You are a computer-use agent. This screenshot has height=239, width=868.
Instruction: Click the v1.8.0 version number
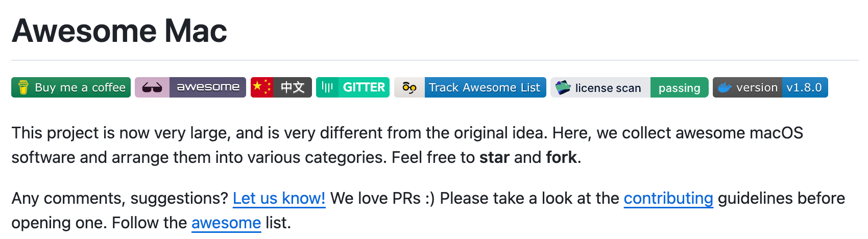[x=804, y=87]
